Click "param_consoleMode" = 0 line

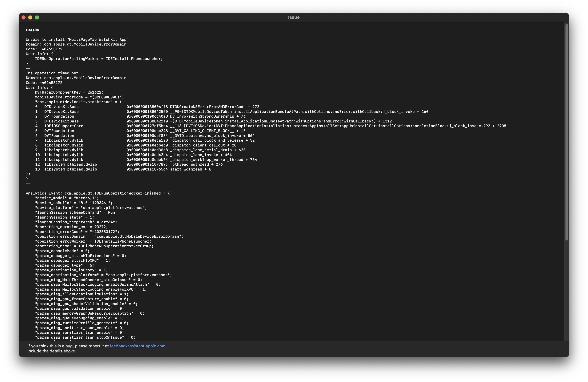point(62,251)
